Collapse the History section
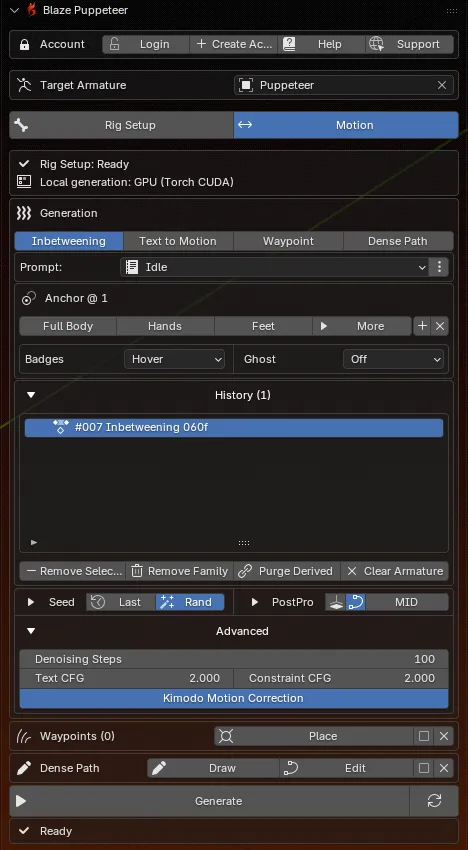Viewport: 468px width, 850px height. [31, 395]
